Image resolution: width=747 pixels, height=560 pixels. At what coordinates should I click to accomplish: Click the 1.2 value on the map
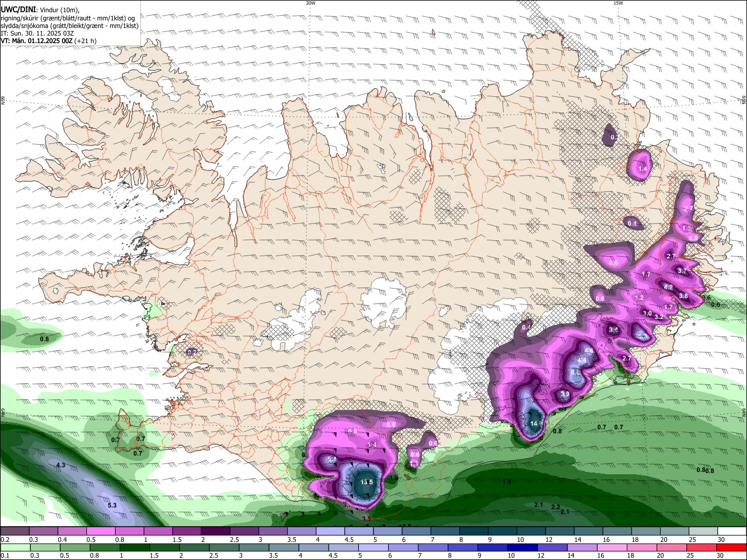(639, 297)
